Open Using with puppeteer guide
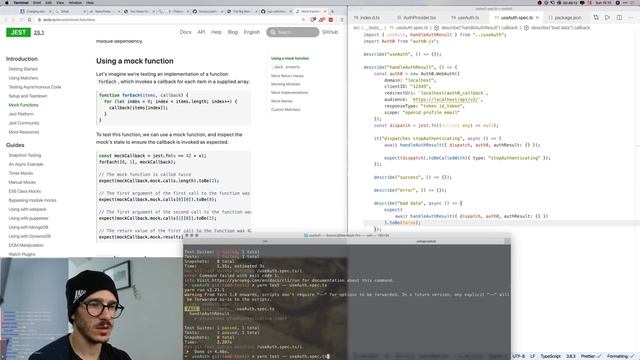The width and height of the screenshot is (640, 360). [x=29, y=218]
